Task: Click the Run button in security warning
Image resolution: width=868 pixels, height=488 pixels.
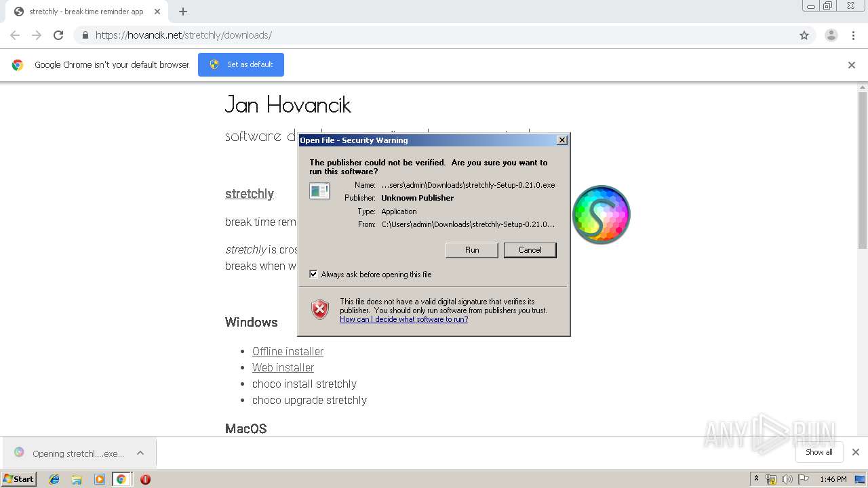Action: pos(472,250)
